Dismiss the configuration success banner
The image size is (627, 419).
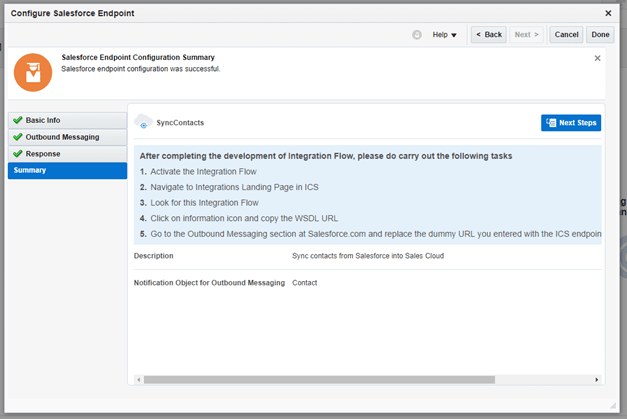598,58
